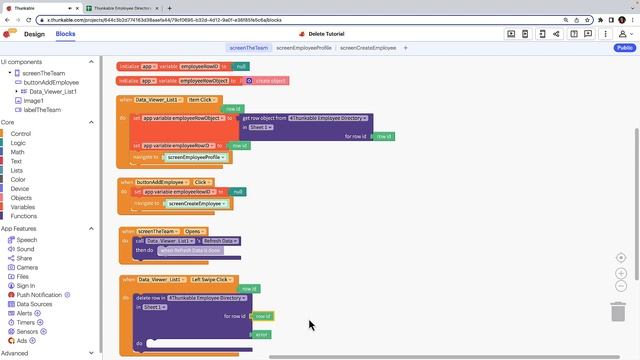Open the community chat icon
Viewport: 640px width, 360px height.
pyautogui.click(x=588, y=34)
